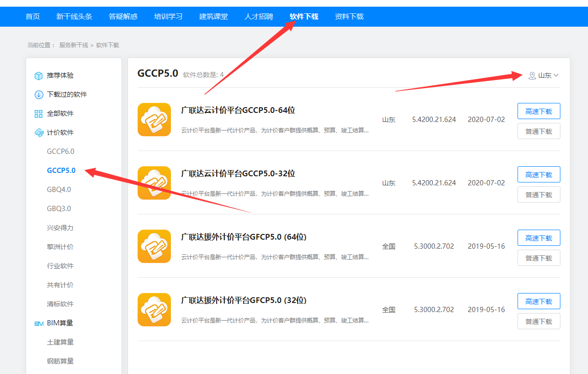Select the BIM算量 category

60,323
